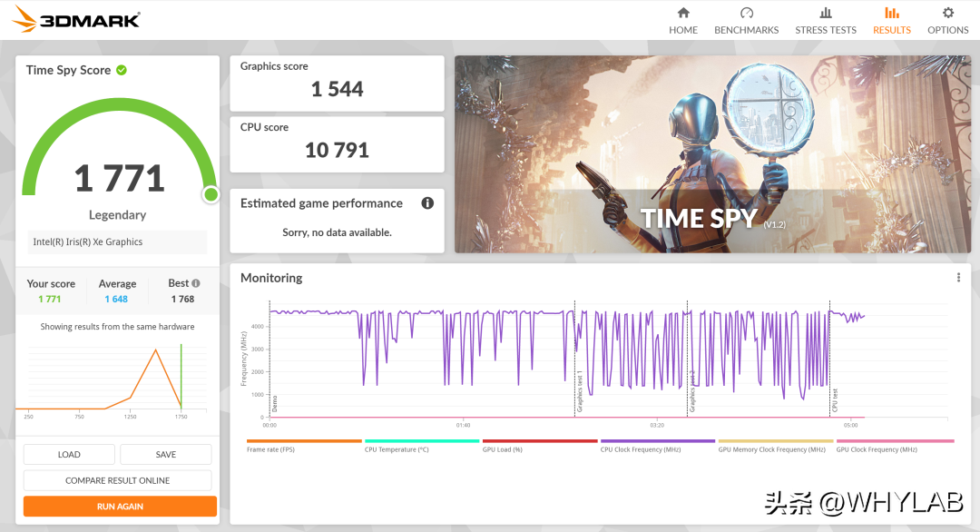Click the Legendary rating label
The width and height of the screenshot is (980, 532).
tap(117, 215)
